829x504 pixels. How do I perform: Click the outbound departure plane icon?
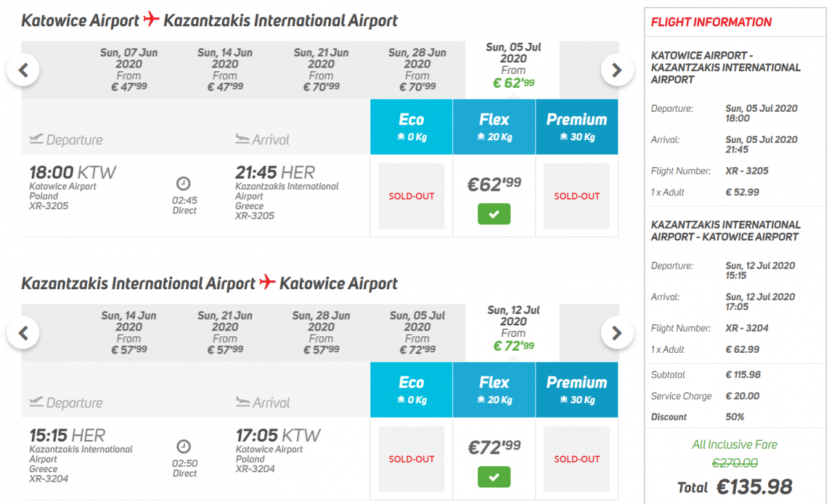click(x=36, y=139)
